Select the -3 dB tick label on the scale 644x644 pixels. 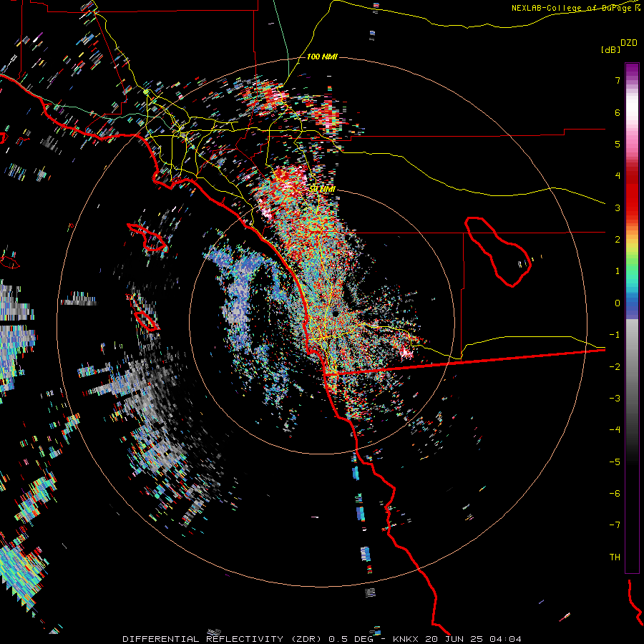pyautogui.click(x=615, y=399)
